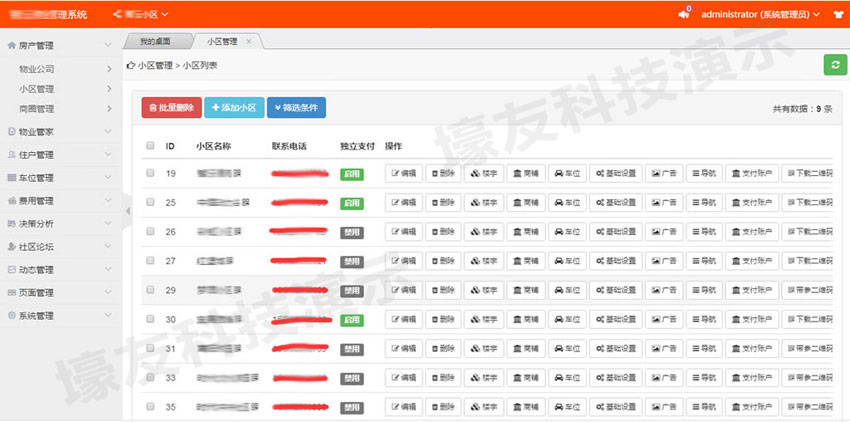Open the administrator account dropdown
The image size is (850, 422).
[x=761, y=15]
